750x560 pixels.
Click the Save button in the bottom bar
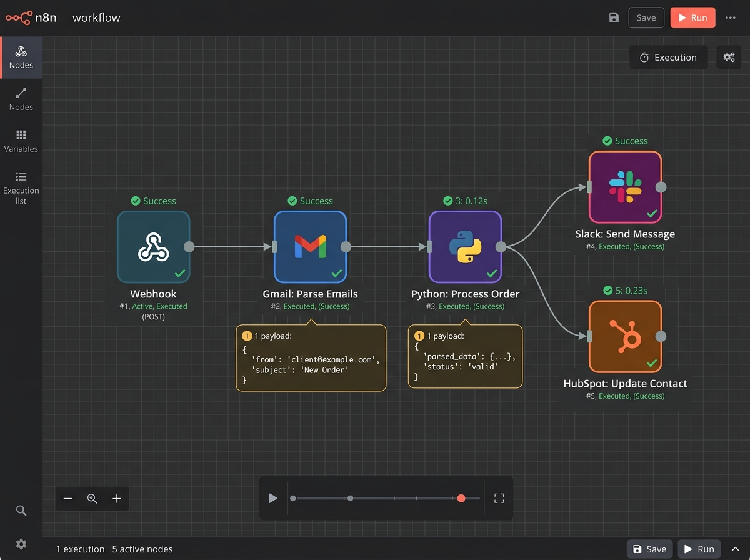pos(649,549)
